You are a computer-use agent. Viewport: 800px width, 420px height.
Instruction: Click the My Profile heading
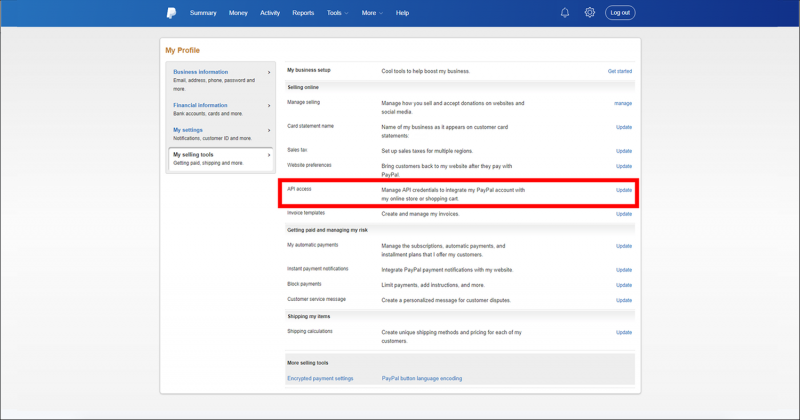182,51
